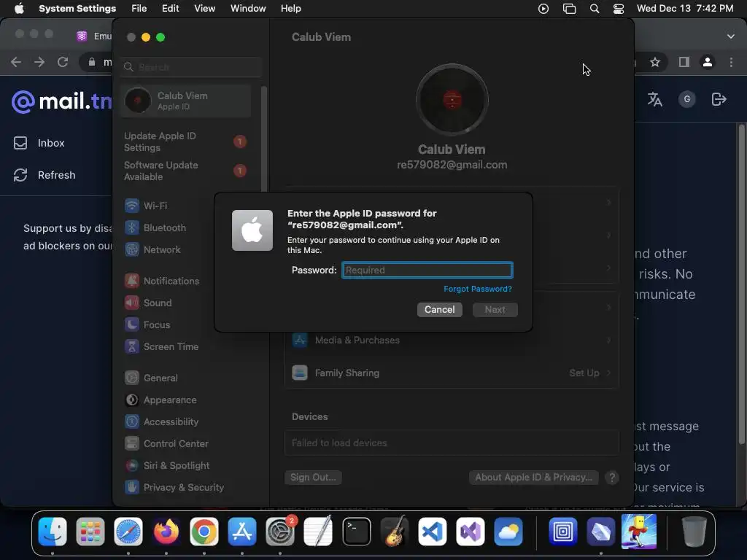Open TextEdit from the Dock

coord(318,531)
